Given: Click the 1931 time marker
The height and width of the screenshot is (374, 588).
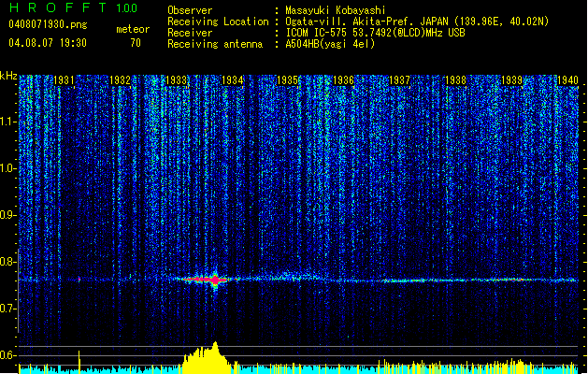Looking at the screenshot, I should coord(64,80).
